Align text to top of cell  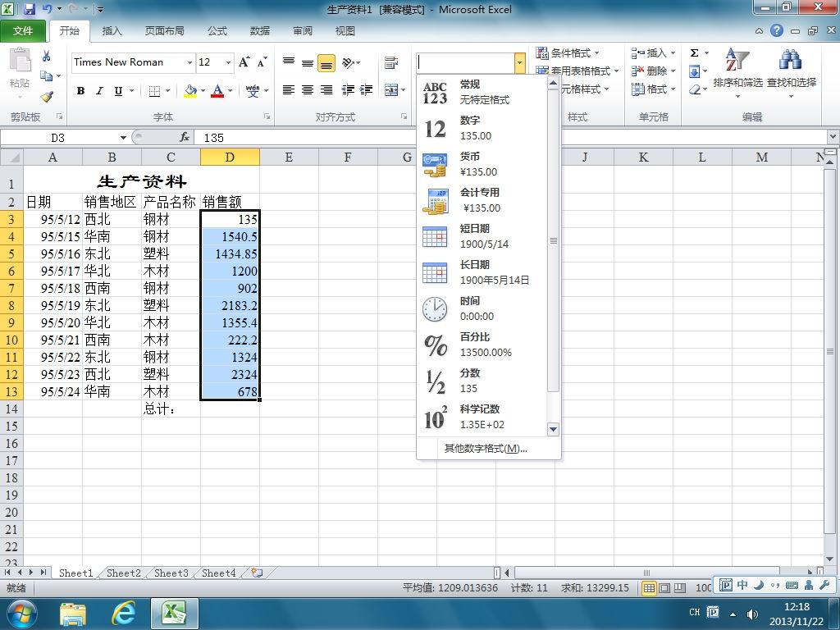[x=289, y=62]
